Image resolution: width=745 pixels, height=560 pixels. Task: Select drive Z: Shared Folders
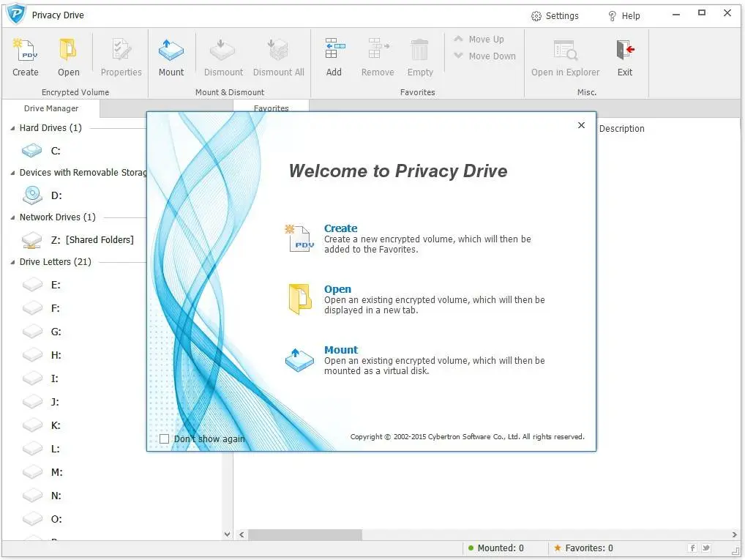click(88, 239)
